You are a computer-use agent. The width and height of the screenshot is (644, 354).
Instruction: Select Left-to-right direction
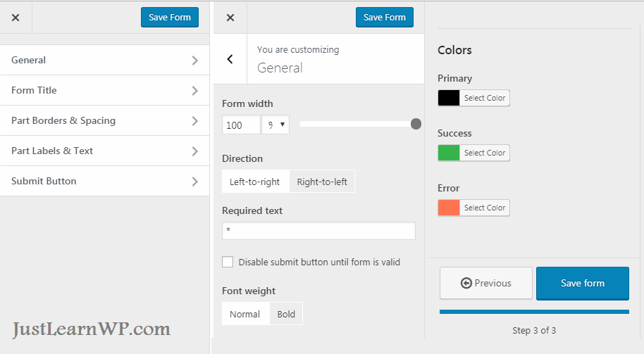(x=255, y=182)
